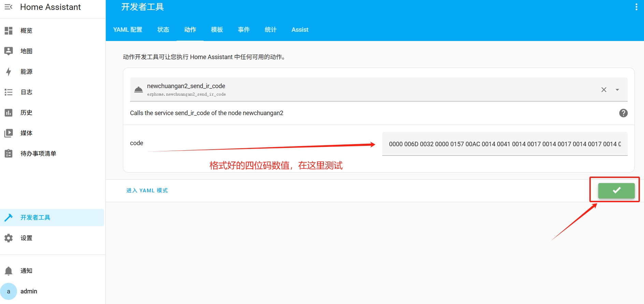Open 通知 in the sidebar
Image resolution: width=644 pixels, height=304 pixels.
[26, 271]
